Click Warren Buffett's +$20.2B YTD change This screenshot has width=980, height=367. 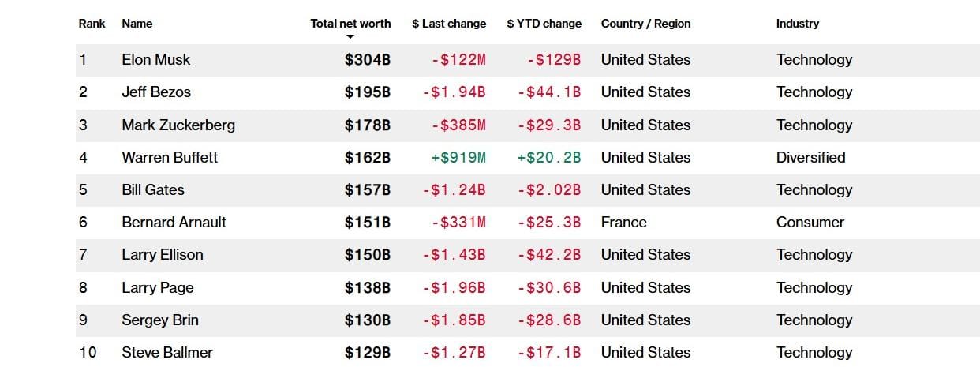(x=549, y=158)
